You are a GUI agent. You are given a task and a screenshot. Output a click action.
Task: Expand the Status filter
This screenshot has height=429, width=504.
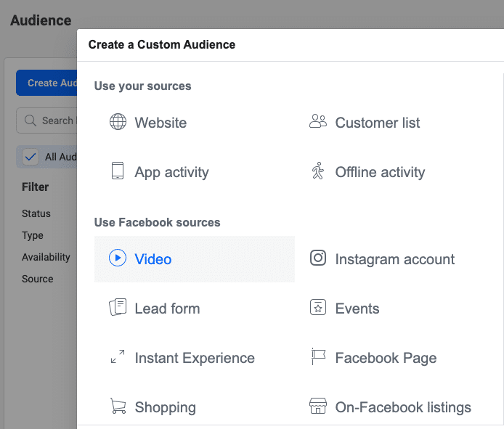point(36,213)
